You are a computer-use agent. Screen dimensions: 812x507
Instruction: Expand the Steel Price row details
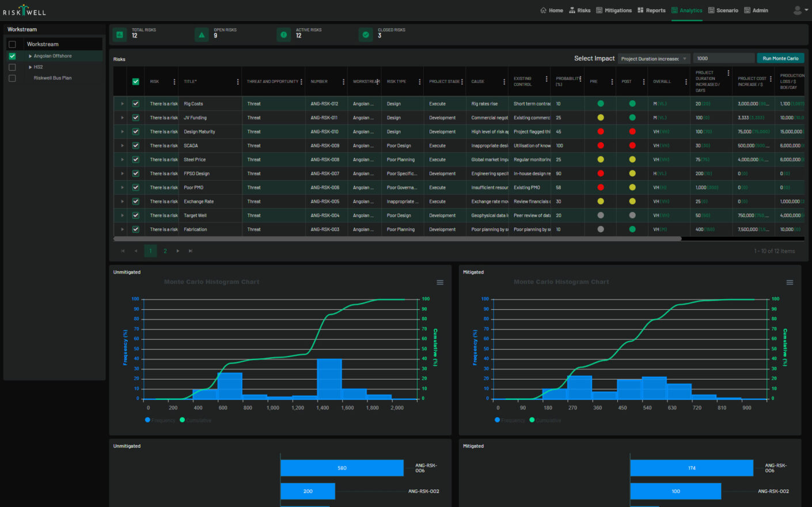pyautogui.click(x=122, y=160)
